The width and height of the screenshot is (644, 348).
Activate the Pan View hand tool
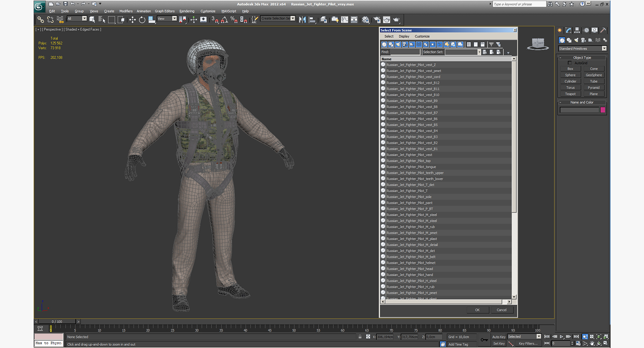[592, 343]
